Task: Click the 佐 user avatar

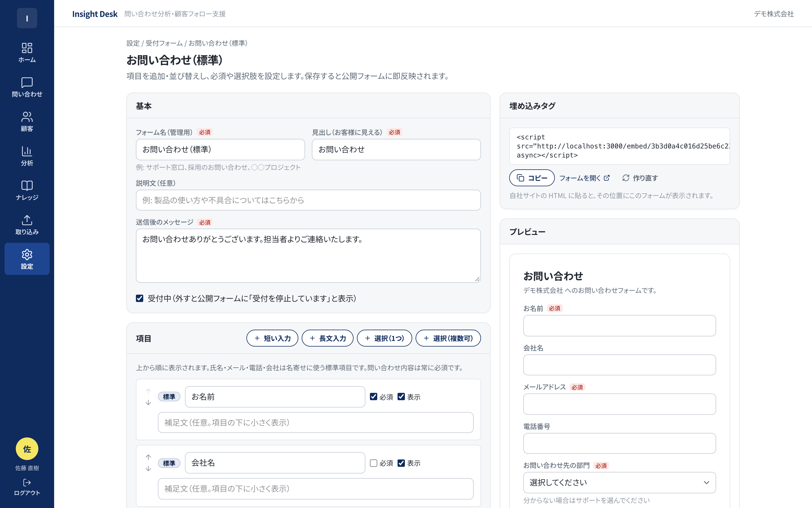Action: [27, 449]
